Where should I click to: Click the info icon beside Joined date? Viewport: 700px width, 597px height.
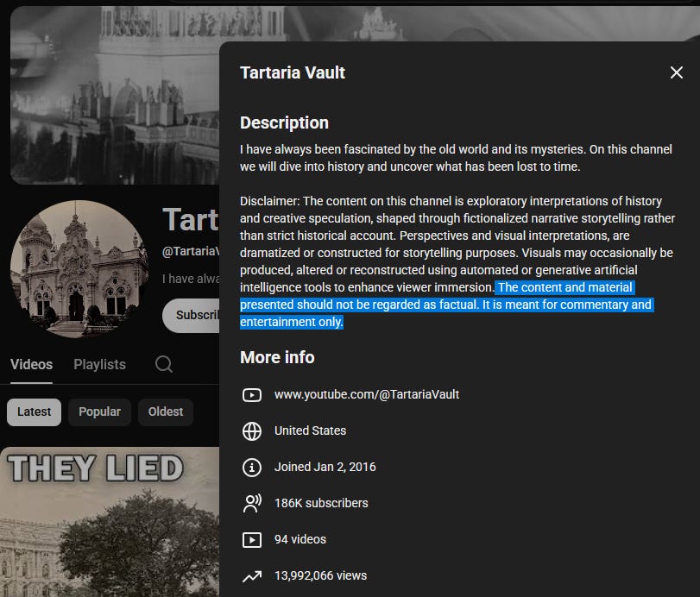tap(252, 467)
